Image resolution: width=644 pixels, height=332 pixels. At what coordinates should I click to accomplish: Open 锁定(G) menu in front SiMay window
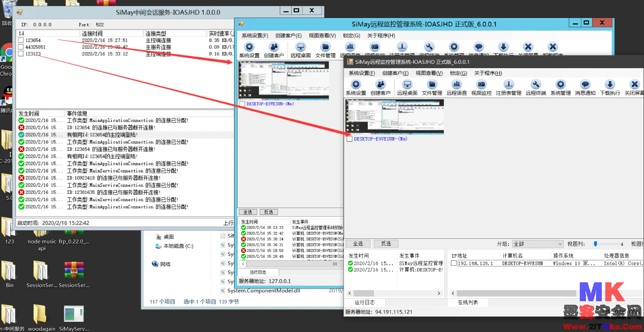tap(458, 73)
